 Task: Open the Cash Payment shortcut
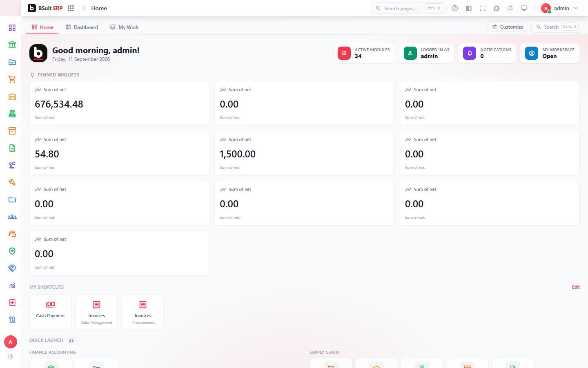51,312
